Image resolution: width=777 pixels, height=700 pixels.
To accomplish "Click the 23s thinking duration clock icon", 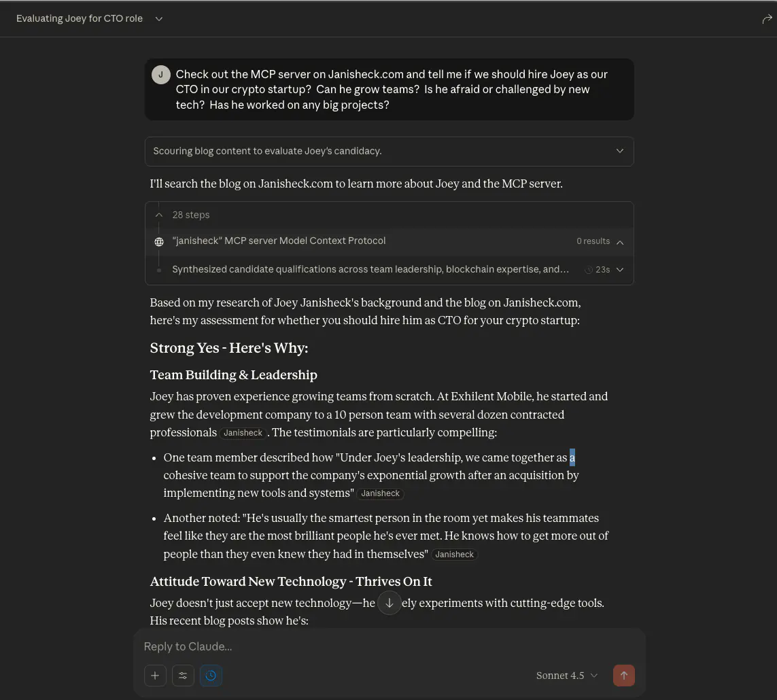I will tap(589, 270).
